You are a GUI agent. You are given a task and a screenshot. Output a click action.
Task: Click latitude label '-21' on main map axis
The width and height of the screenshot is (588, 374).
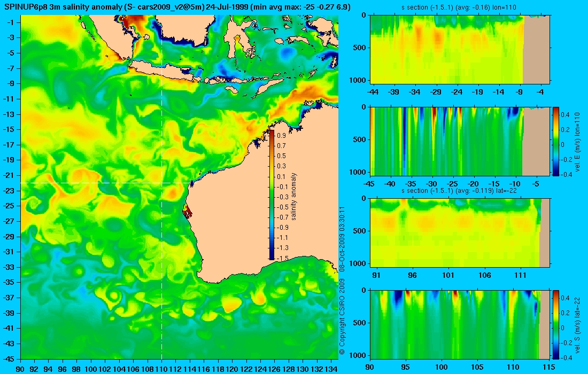point(10,175)
